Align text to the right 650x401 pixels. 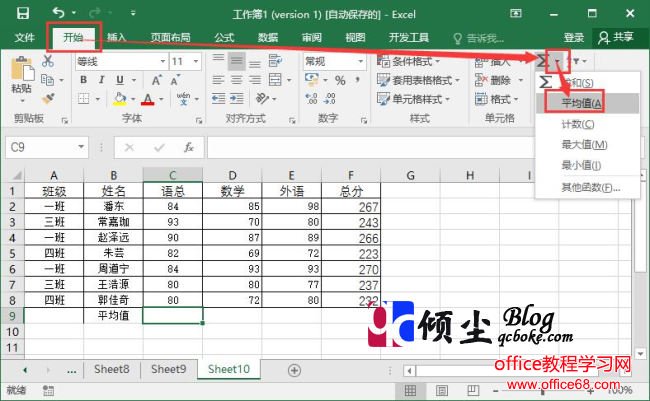(x=255, y=80)
